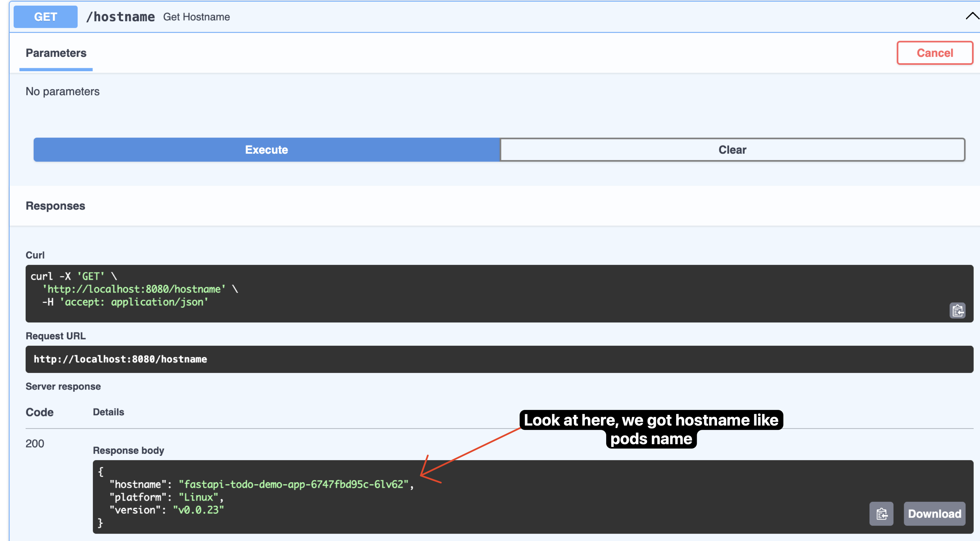Download the response body

[x=934, y=514]
